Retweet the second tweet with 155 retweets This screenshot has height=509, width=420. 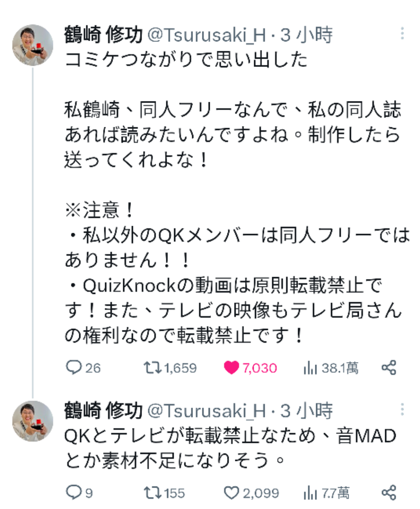point(152,492)
